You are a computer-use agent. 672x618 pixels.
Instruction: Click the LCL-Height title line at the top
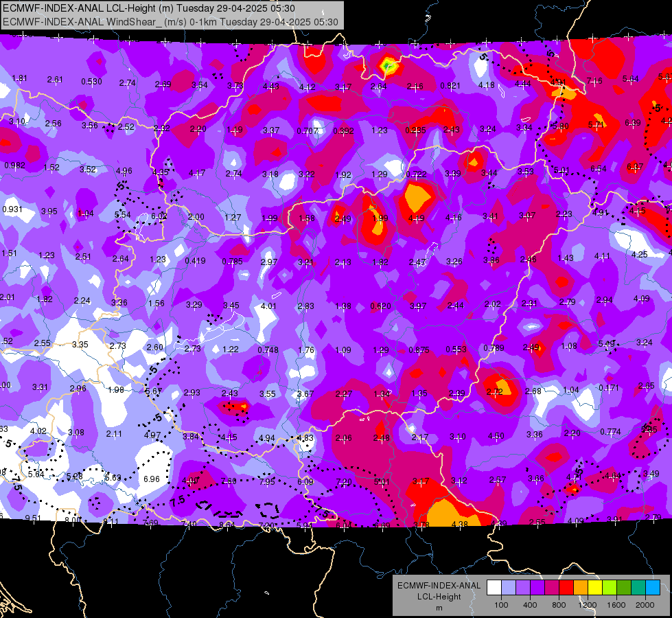pos(148,8)
